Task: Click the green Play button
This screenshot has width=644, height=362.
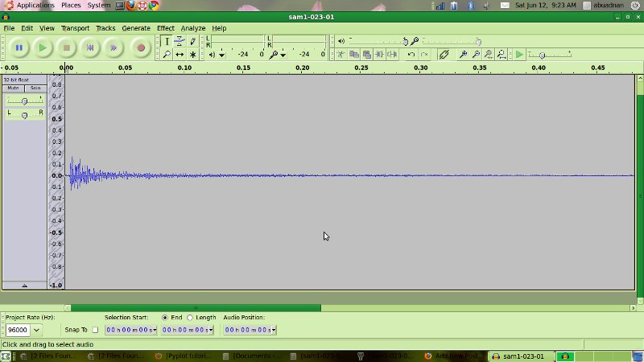Action: [43, 48]
